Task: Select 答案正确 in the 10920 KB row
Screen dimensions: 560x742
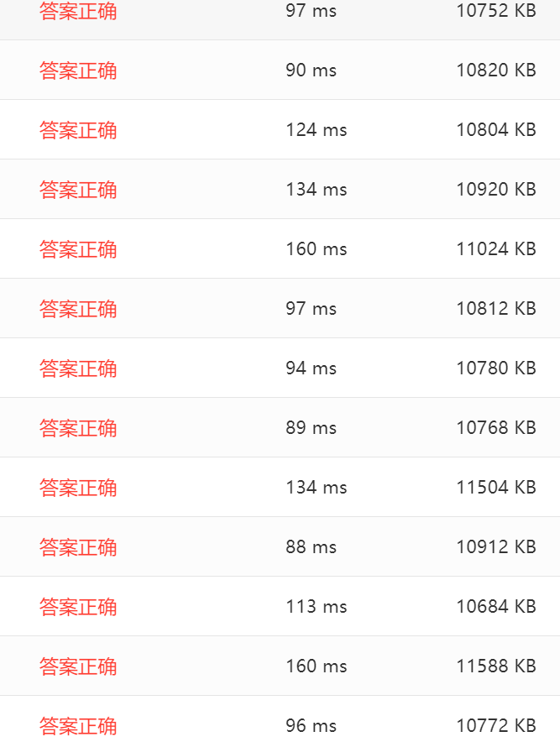Action: click(78, 190)
